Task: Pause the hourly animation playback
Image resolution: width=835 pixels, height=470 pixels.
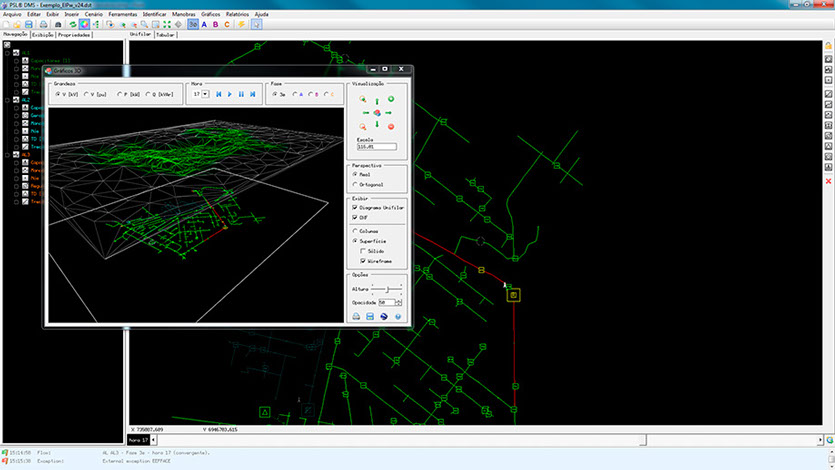Action: pos(241,94)
